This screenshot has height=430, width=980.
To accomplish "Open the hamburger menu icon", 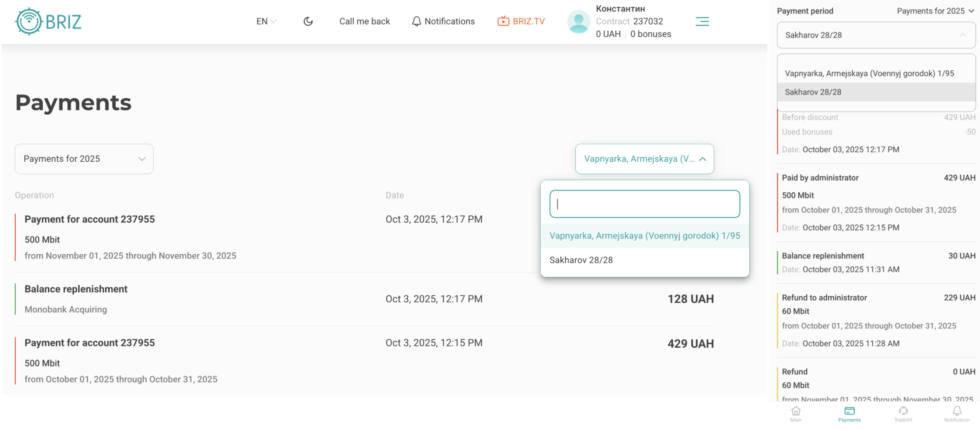I will coord(702,21).
